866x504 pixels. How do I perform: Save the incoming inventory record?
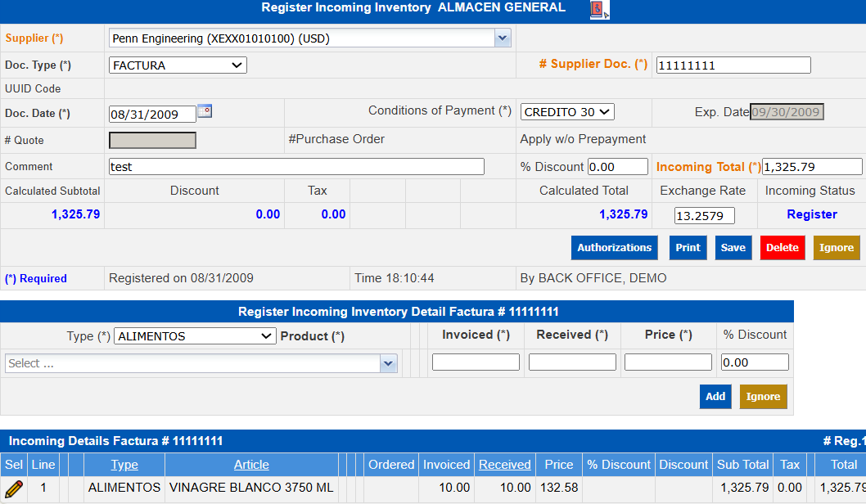pos(733,248)
